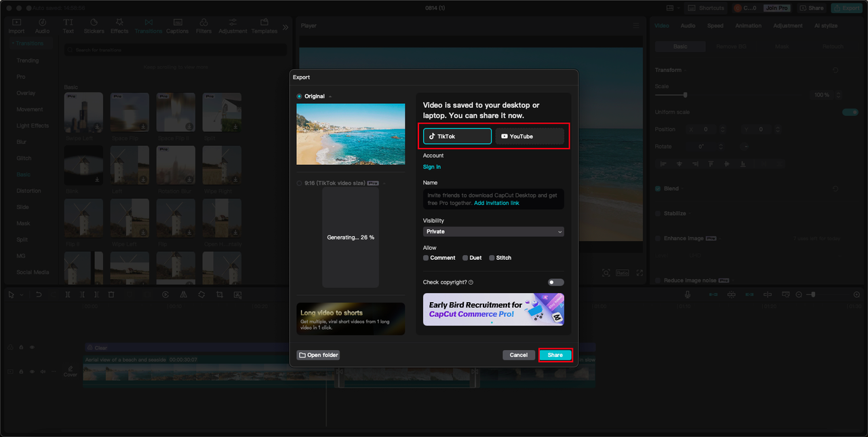Select the Trending transitions category

point(28,60)
